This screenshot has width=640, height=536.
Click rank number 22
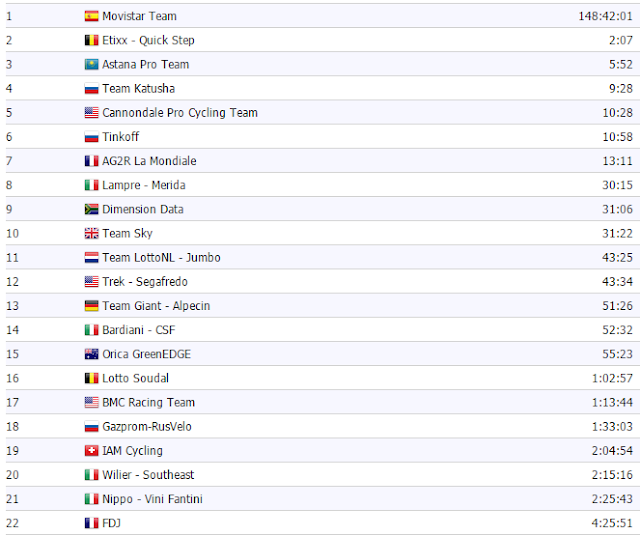tap(12, 523)
